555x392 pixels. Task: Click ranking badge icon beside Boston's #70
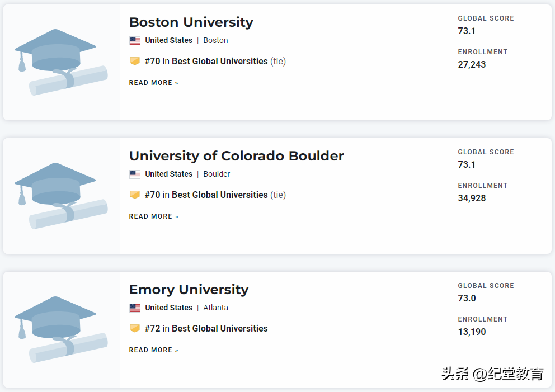coord(135,61)
